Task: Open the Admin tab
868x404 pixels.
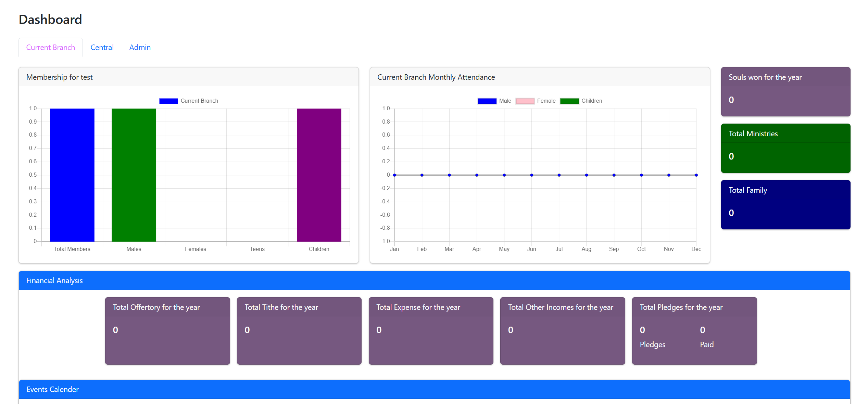Action: click(140, 47)
